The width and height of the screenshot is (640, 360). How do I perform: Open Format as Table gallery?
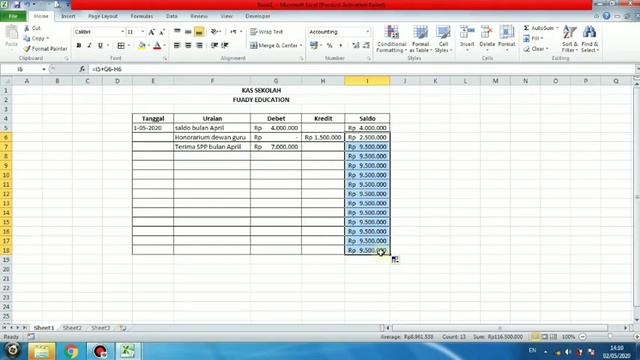point(420,39)
